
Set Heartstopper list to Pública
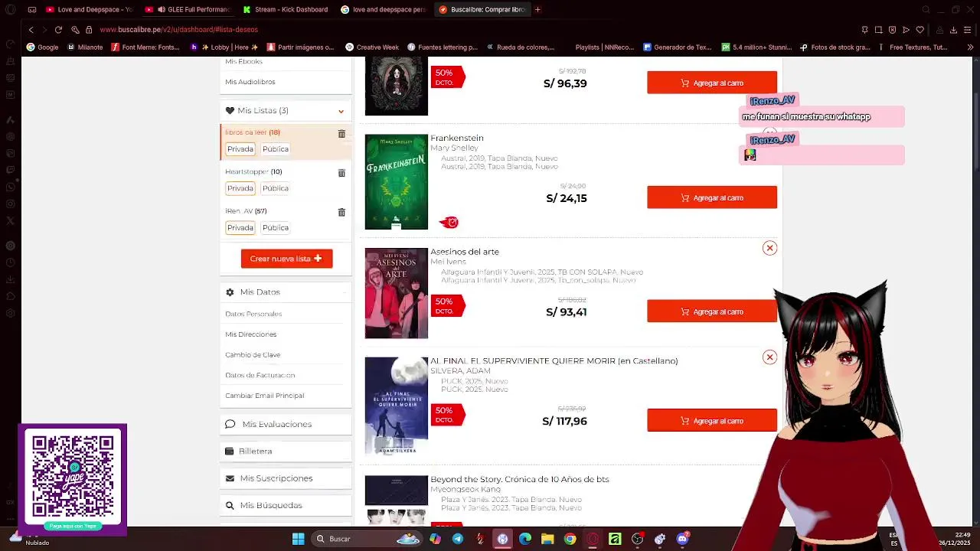click(276, 188)
